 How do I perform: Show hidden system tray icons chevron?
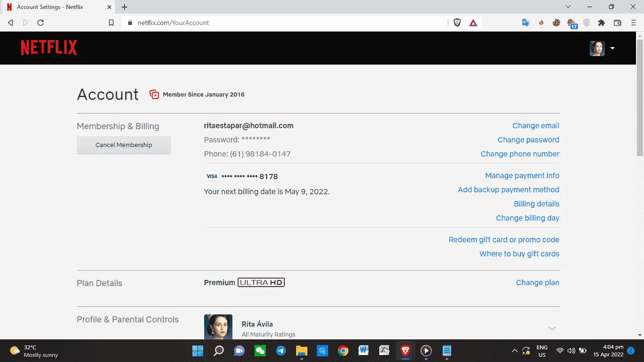tap(514, 351)
